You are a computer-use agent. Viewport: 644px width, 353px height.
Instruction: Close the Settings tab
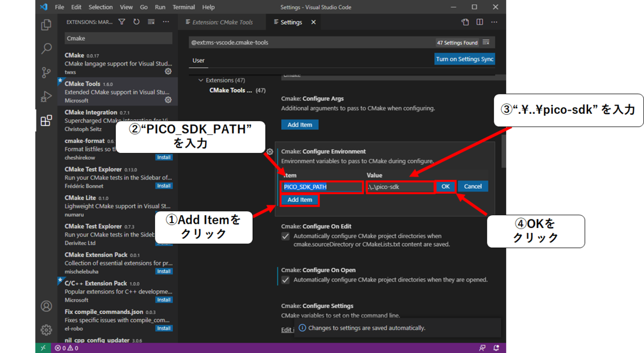pos(313,23)
